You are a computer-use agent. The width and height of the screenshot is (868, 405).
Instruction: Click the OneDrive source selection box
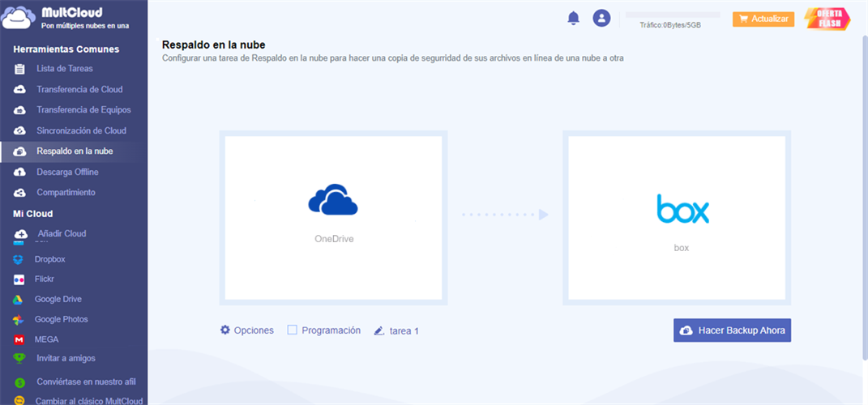pos(333,218)
